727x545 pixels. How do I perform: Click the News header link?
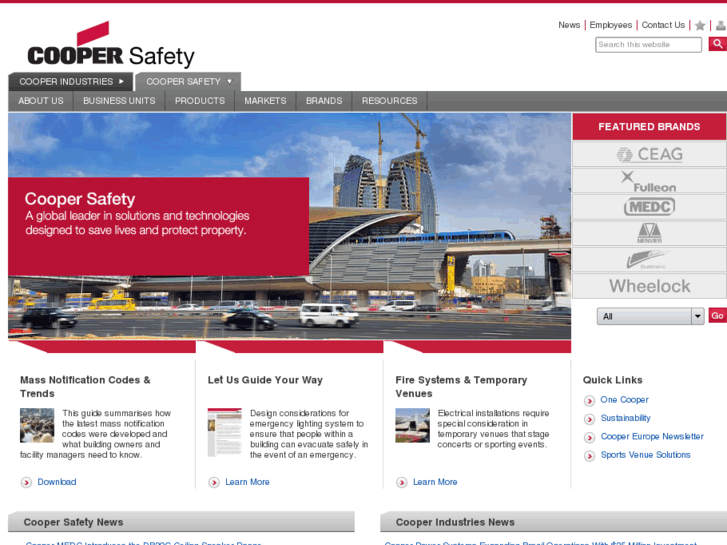[x=569, y=25]
